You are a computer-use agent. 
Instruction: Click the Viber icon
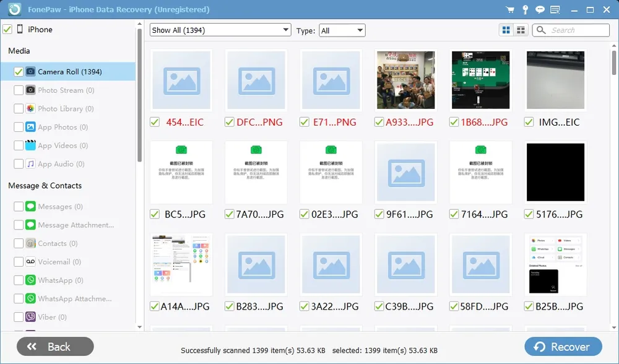click(x=30, y=317)
